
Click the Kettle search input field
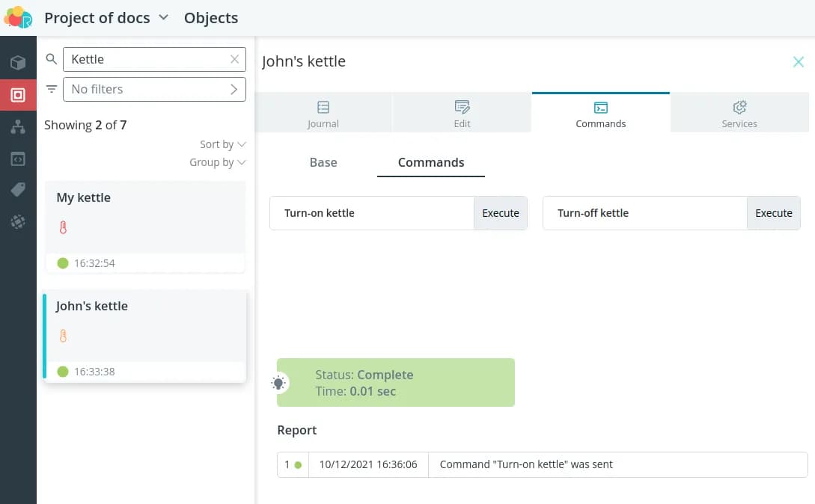[146, 59]
